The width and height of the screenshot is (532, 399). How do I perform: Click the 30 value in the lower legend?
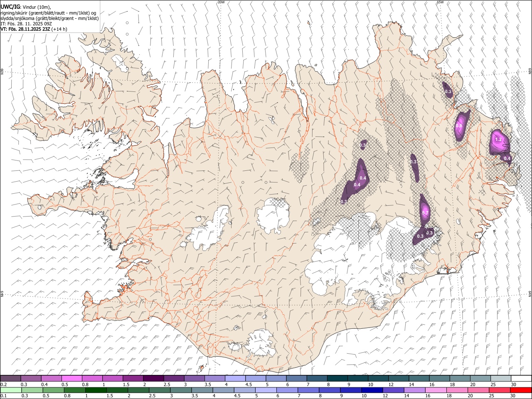pyautogui.click(x=513, y=396)
